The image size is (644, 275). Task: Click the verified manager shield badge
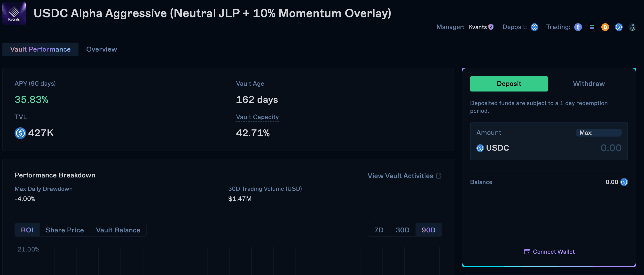pyautogui.click(x=491, y=27)
